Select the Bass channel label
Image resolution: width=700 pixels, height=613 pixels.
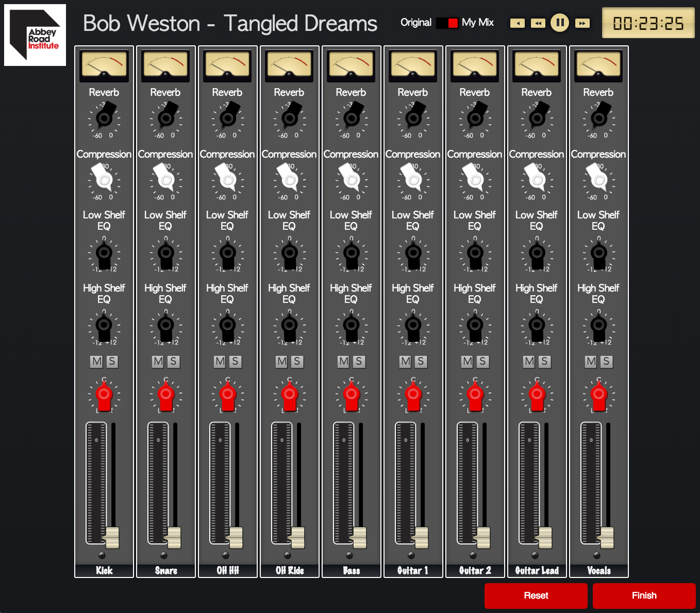(x=351, y=570)
